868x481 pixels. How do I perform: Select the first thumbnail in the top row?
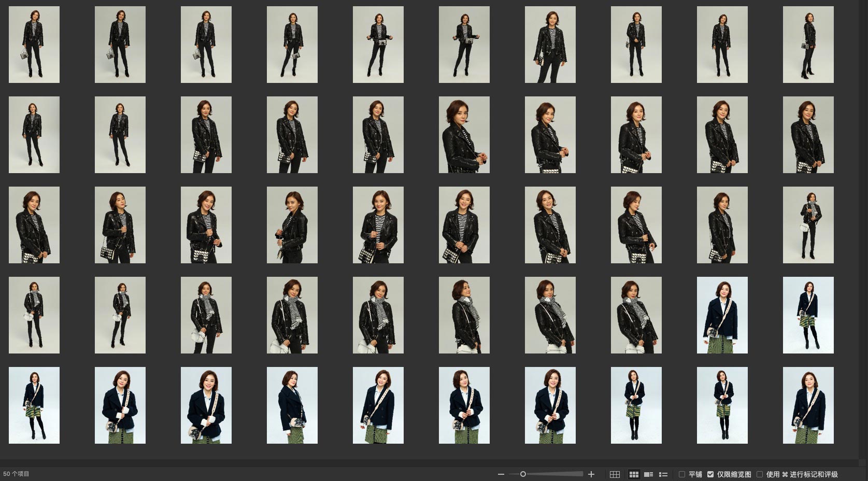pyautogui.click(x=34, y=45)
